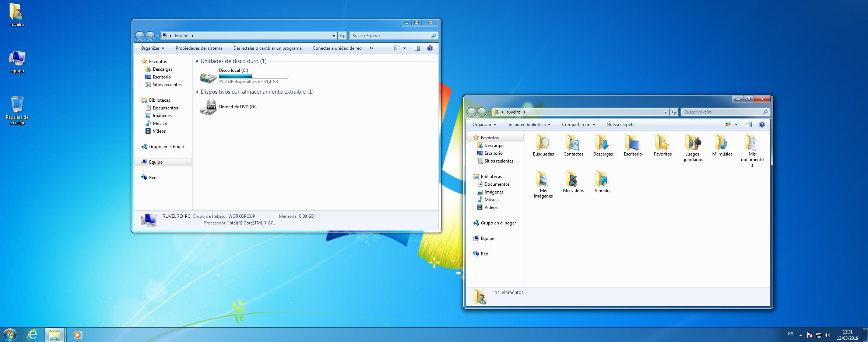
Task: Click the help icon in ruvelro window
Action: click(762, 125)
